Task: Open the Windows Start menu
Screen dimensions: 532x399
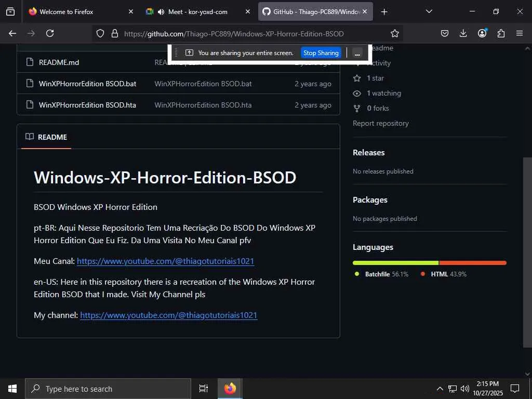Action: (x=12, y=389)
